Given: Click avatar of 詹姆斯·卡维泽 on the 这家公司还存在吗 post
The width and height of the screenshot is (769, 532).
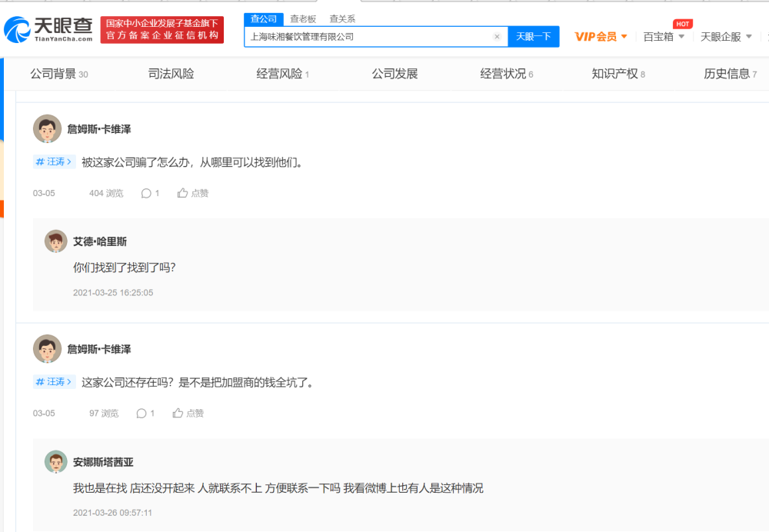Looking at the screenshot, I should [47, 349].
